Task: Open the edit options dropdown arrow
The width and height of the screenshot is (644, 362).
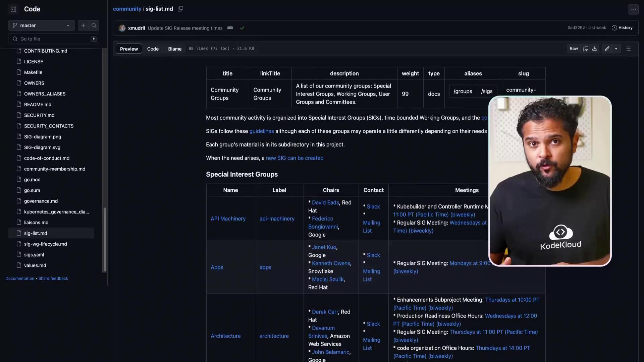Action: (616, 49)
